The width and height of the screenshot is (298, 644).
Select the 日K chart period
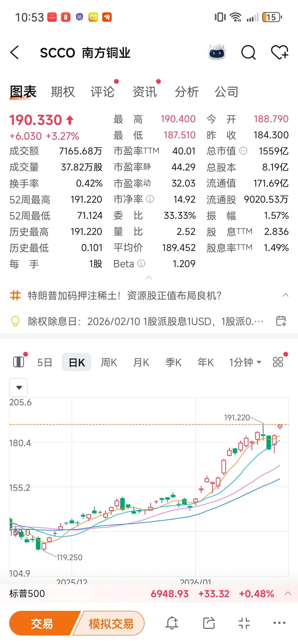[76, 362]
